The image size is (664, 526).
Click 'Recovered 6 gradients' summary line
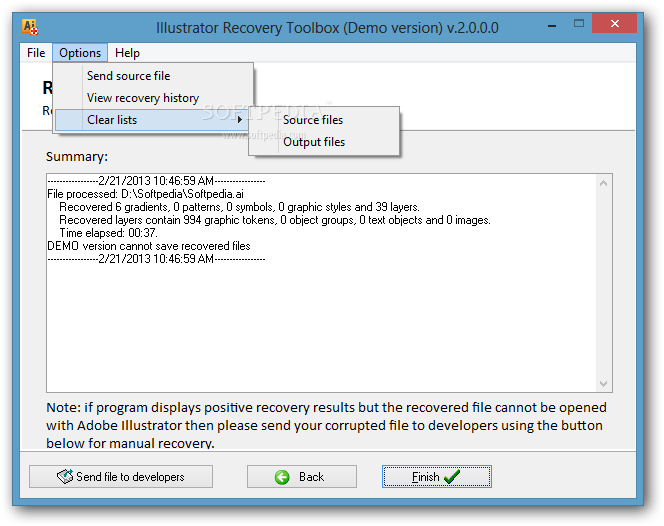[239, 207]
